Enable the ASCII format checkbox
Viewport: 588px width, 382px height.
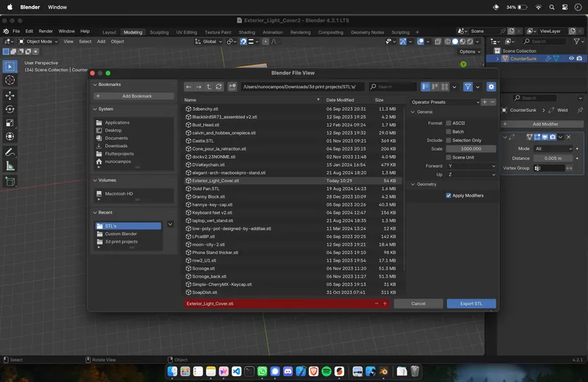point(448,123)
